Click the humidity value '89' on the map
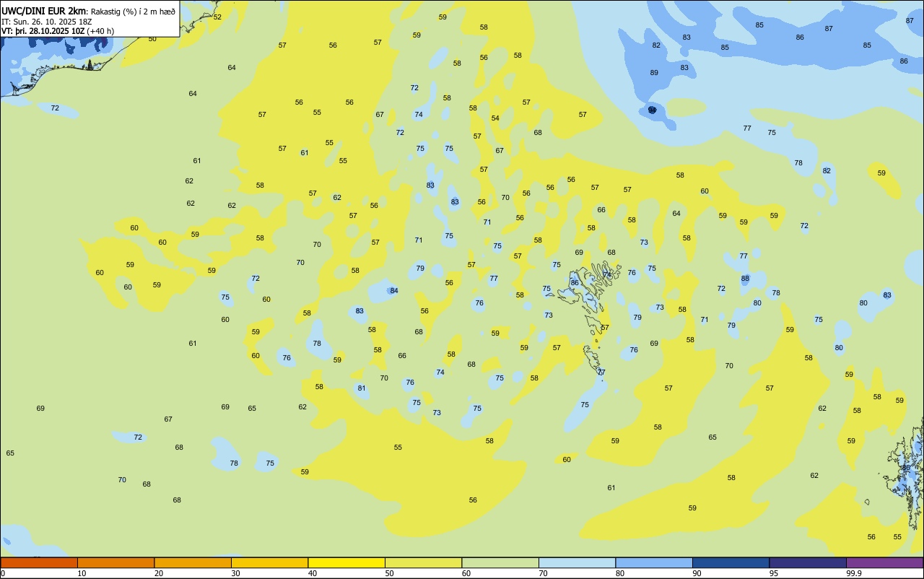924x579 pixels. [654, 73]
